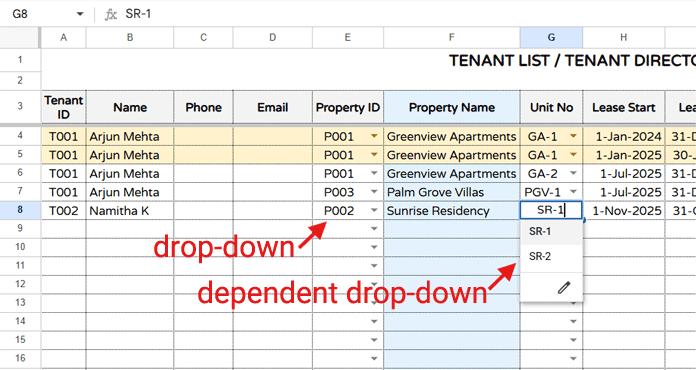The image size is (696, 370).
Task: Select column B header
Action: tap(130, 38)
